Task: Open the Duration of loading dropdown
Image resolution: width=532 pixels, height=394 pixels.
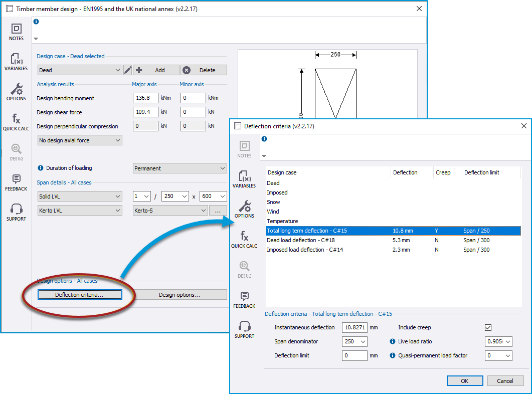Action: pos(180,168)
